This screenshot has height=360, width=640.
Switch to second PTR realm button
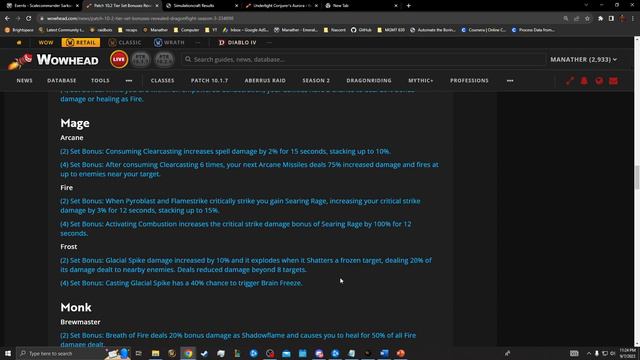pyautogui.click(x=164, y=60)
